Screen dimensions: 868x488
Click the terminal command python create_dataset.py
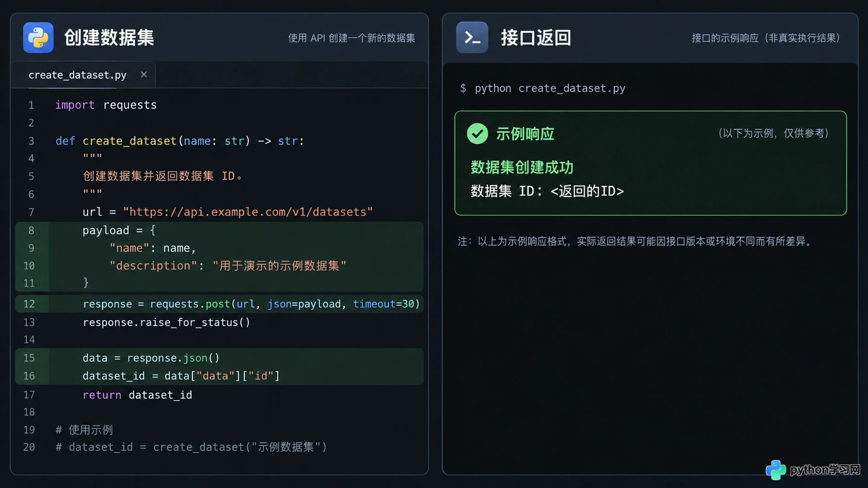click(x=550, y=88)
